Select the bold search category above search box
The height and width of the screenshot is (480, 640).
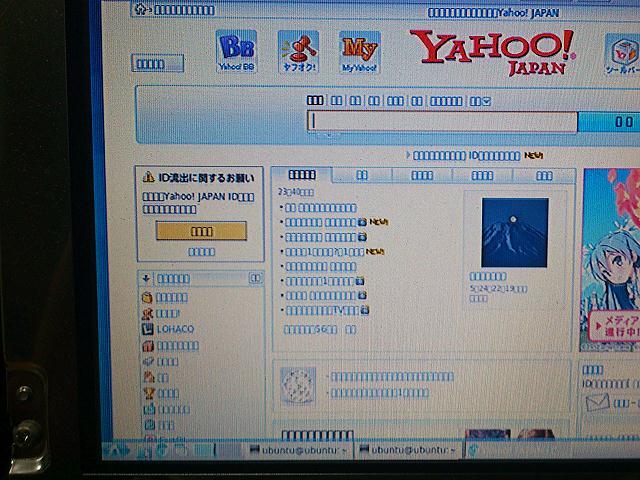tap(315, 100)
